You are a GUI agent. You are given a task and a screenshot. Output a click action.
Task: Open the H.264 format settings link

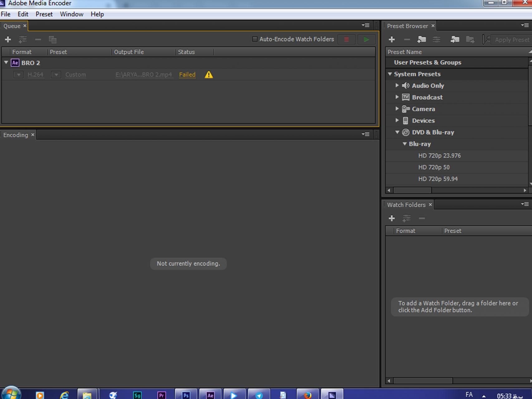[x=36, y=75]
